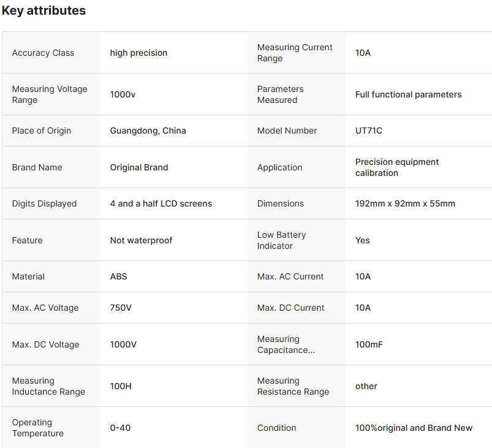
Task: Click the Key attributes heading
Action: [x=44, y=10]
